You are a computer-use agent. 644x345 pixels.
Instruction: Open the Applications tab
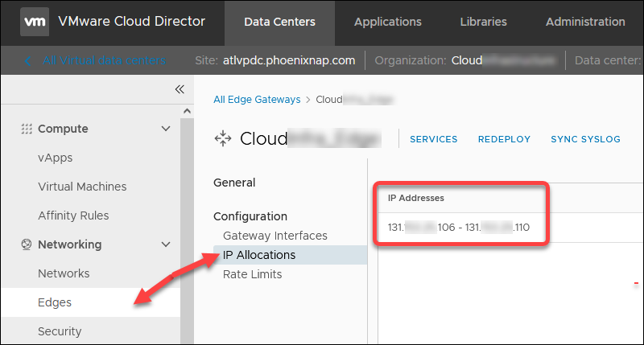[388, 22]
